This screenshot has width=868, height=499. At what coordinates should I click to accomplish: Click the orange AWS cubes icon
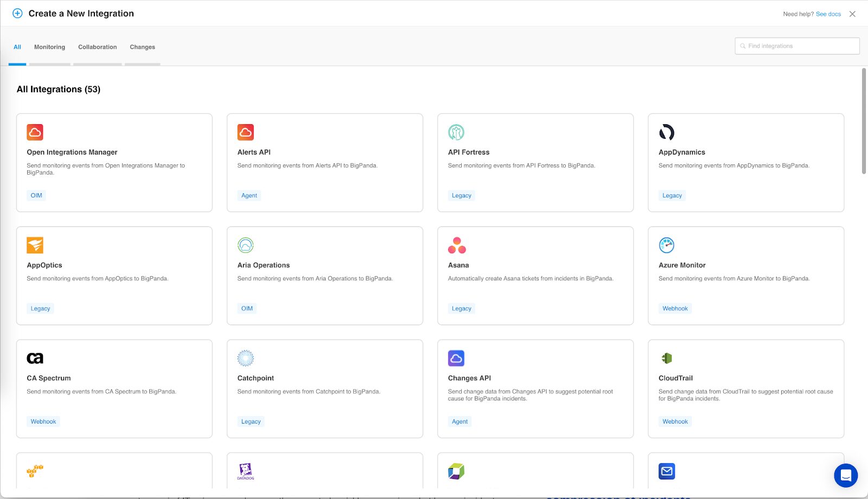35,471
